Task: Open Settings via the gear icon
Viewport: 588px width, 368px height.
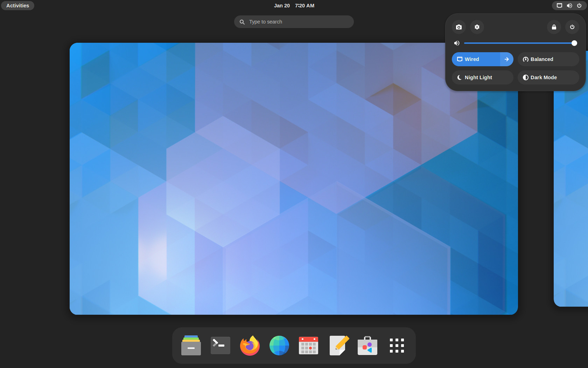Action: click(477, 27)
